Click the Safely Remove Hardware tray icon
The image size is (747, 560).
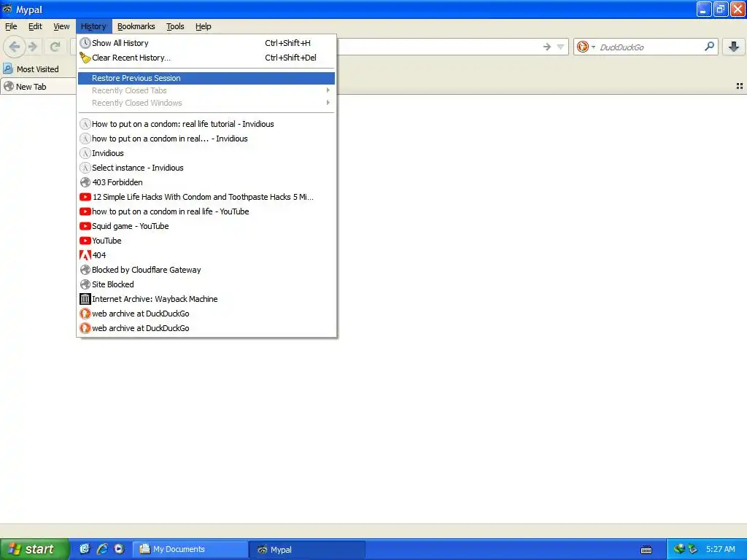(693, 549)
